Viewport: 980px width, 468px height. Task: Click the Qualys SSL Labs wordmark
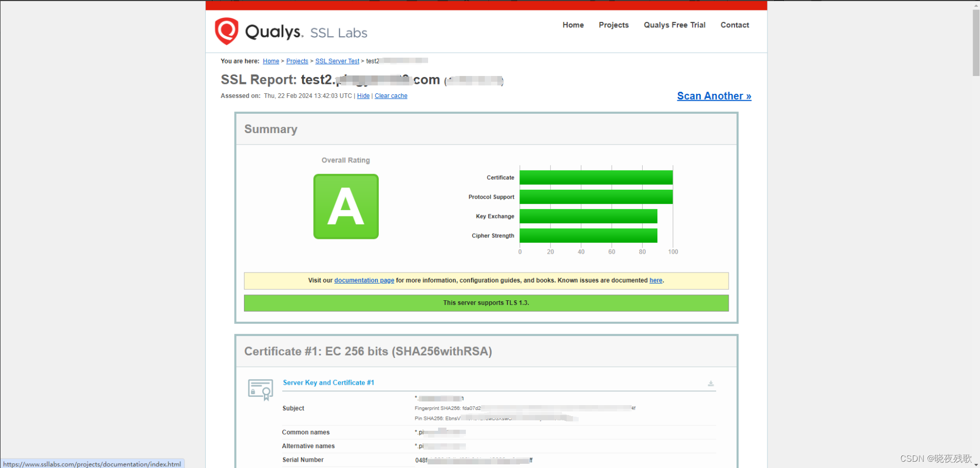(306, 32)
